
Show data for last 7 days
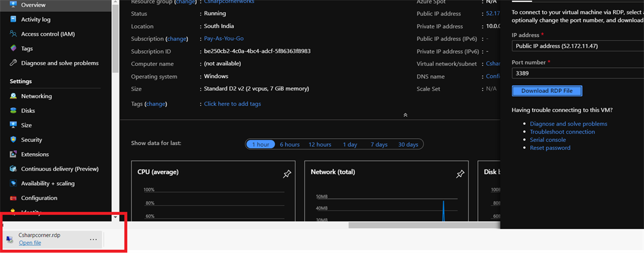[379, 144]
